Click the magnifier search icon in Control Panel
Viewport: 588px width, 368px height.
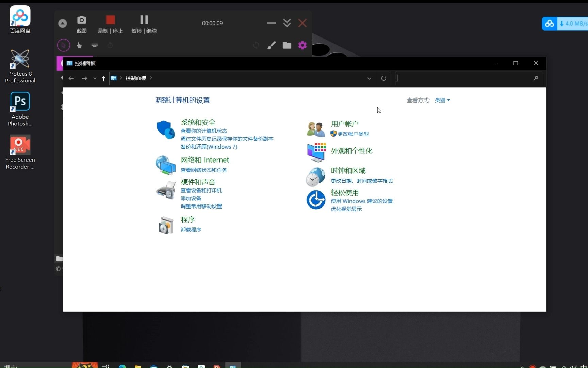coord(536,78)
